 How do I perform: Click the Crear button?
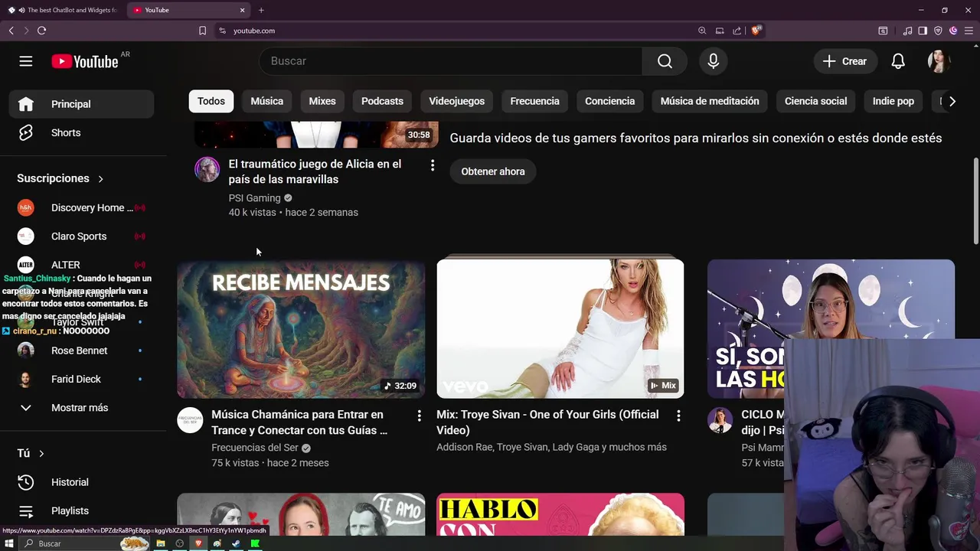coord(844,61)
